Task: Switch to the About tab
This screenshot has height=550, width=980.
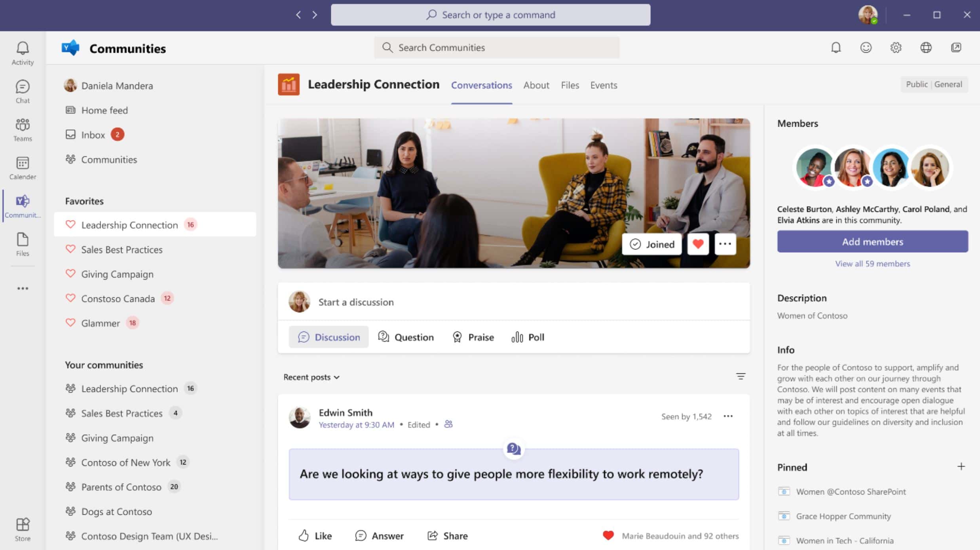Action: (536, 84)
